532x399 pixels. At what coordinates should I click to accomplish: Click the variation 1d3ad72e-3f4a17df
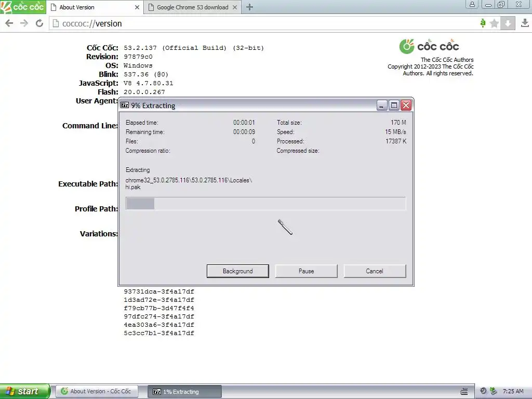(x=159, y=300)
